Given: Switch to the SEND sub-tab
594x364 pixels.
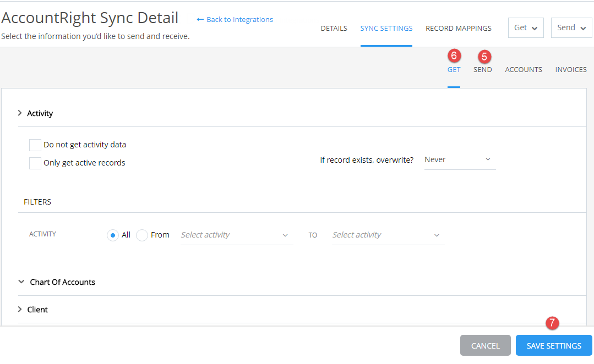Looking at the screenshot, I should point(482,70).
